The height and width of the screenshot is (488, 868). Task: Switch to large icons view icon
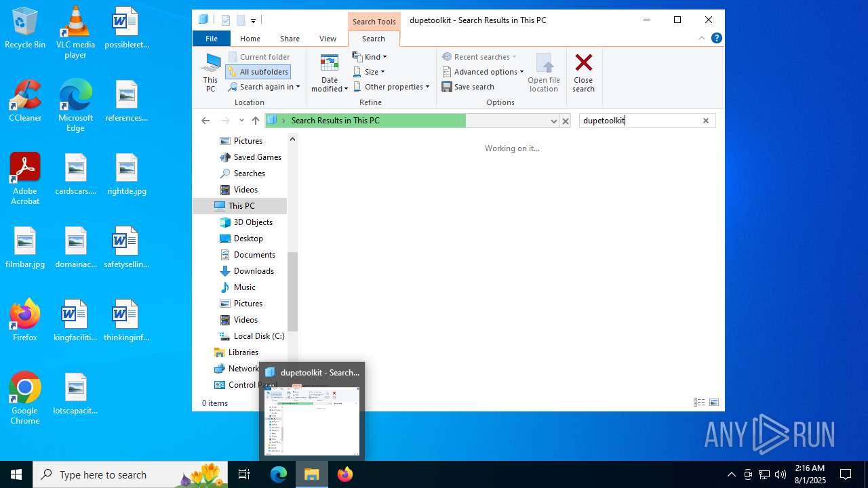pos(714,403)
